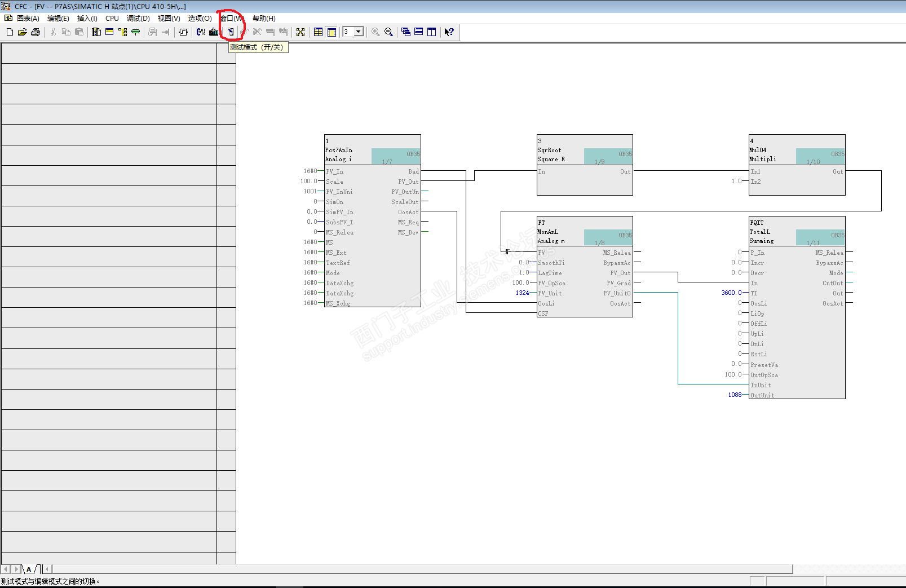Click the fit-to-window crossed arrows icon
The width and height of the screenshot is (906, 588).
click(x=300, y=32)
